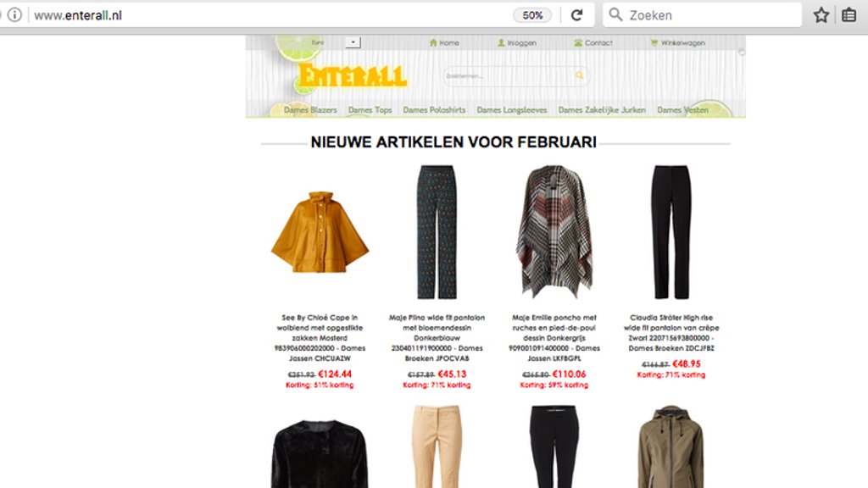The image size is (868, 488).
Task: Go to the Home page link
Action: coord(444,42)
